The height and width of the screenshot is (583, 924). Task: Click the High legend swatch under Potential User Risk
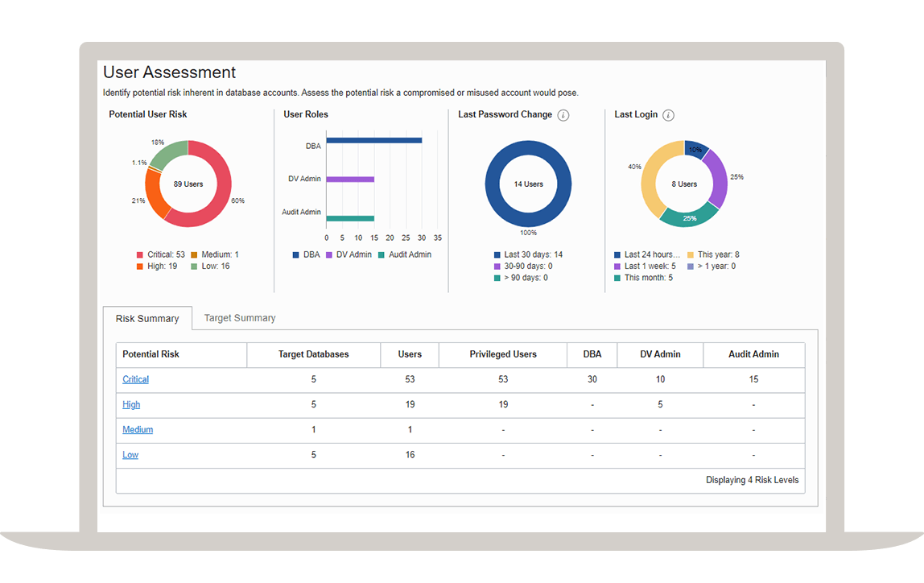(x=140, y=267)
